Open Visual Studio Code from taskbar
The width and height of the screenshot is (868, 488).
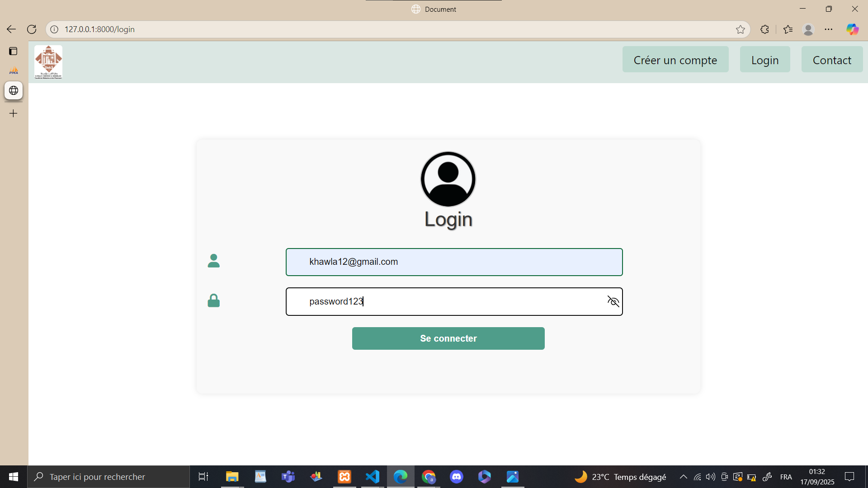373,477
